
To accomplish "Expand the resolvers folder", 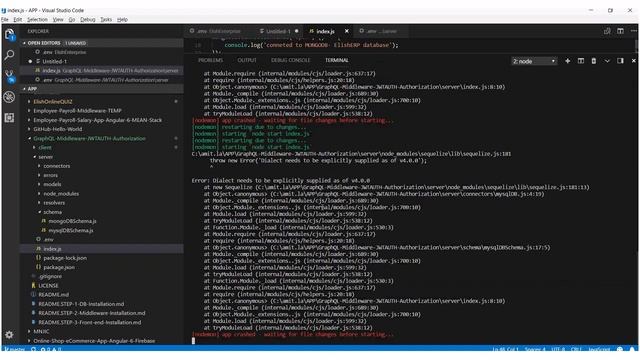I will pos(54,203).
